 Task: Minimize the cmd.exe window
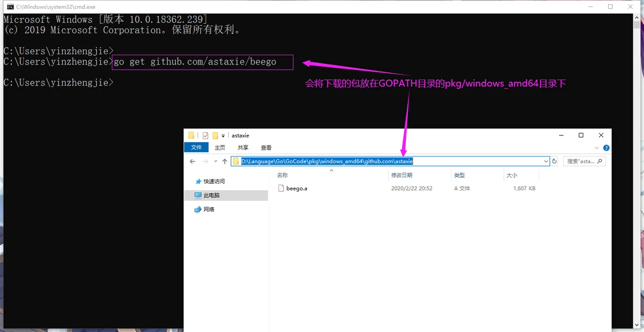click(x=592, y=6)
